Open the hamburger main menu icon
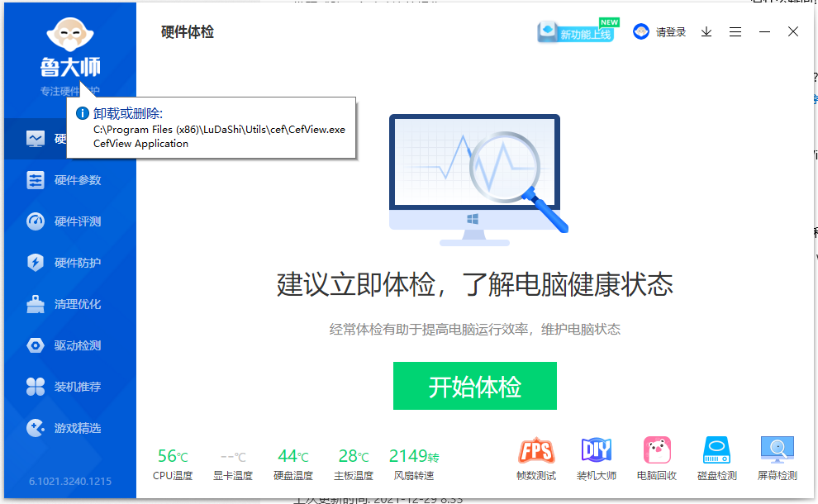This screenshot has width=818, height=504. [x=735, y=32]
